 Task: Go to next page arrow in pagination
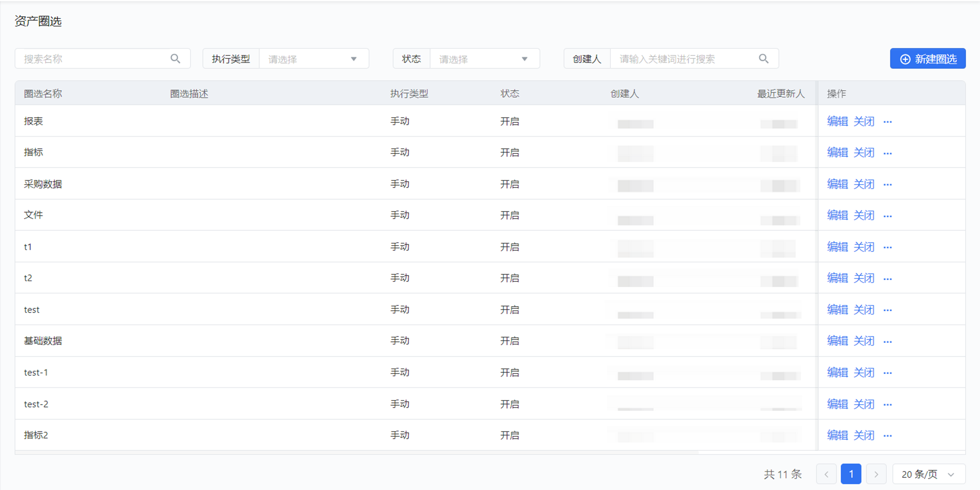[x=876, y=474]
